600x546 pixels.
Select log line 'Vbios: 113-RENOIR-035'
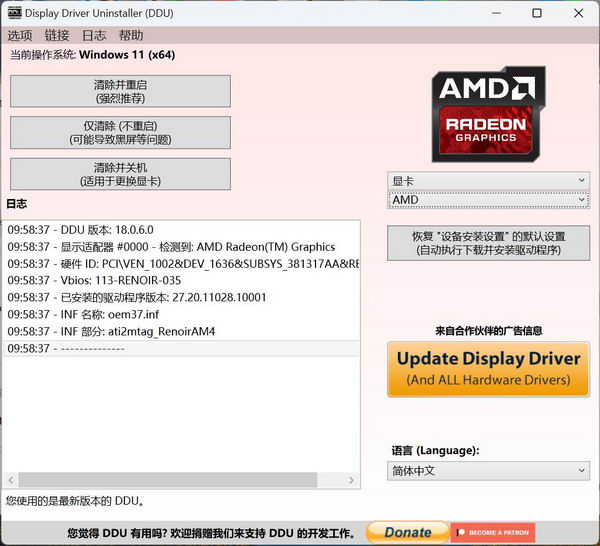[181, 280]
